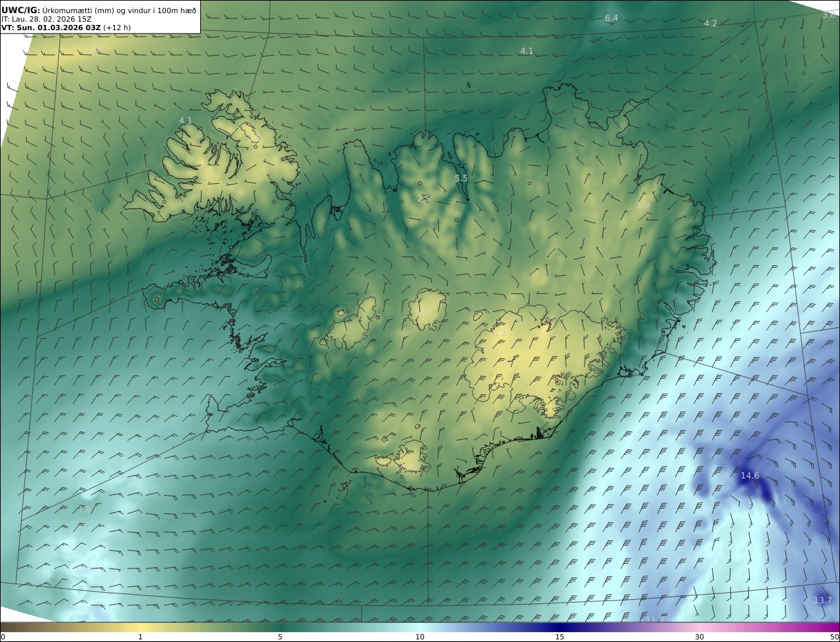This screenshot has width=840, height=642.
Task: Click the 4.1 label over the Westfjords peninsula
Action: tap(186, 121)
